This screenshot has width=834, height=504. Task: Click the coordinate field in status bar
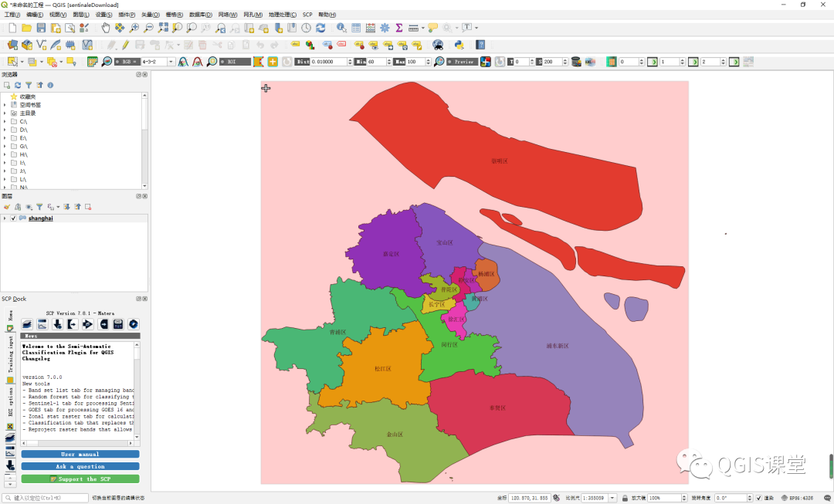pos(529,498)
